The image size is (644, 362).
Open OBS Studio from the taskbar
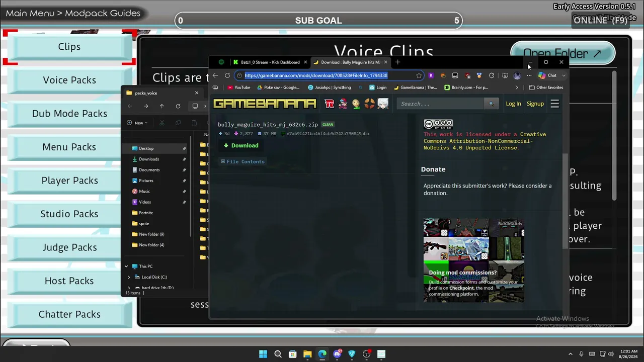[367, 354]
